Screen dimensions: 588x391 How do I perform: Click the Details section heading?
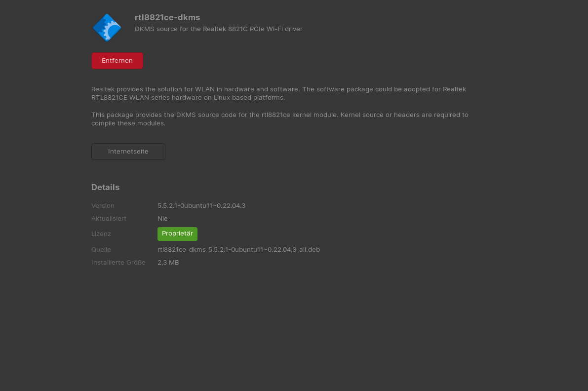tap(105, 188)
